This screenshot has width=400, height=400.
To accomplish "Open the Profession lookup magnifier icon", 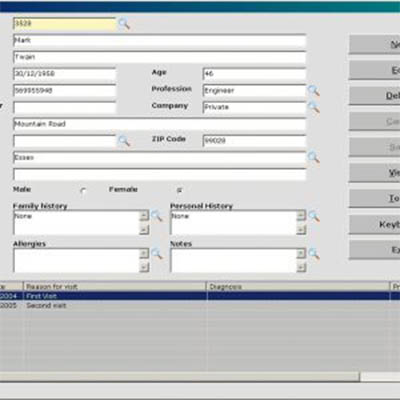I will 313,91.
